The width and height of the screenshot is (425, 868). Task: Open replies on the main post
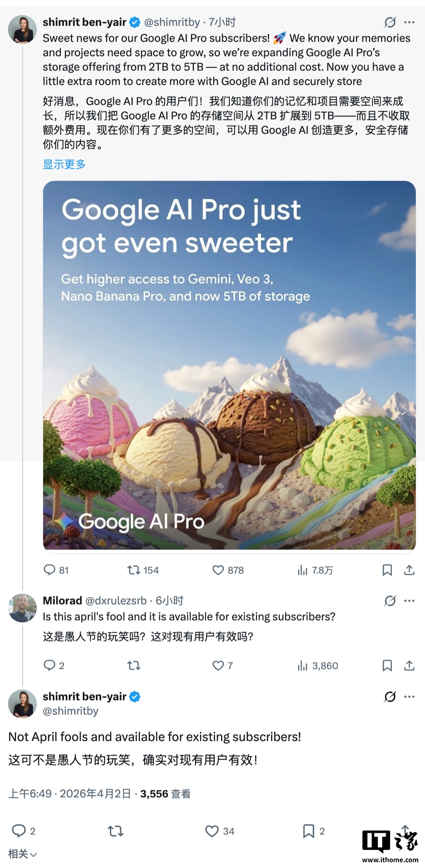pos(50,570)
